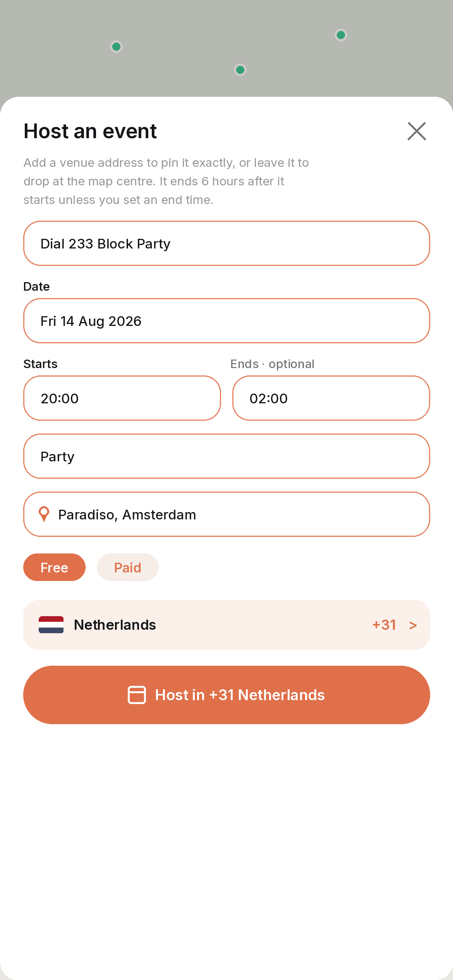
Task: Open the country chevron next to +31
Action: click(x=413, y=625)
